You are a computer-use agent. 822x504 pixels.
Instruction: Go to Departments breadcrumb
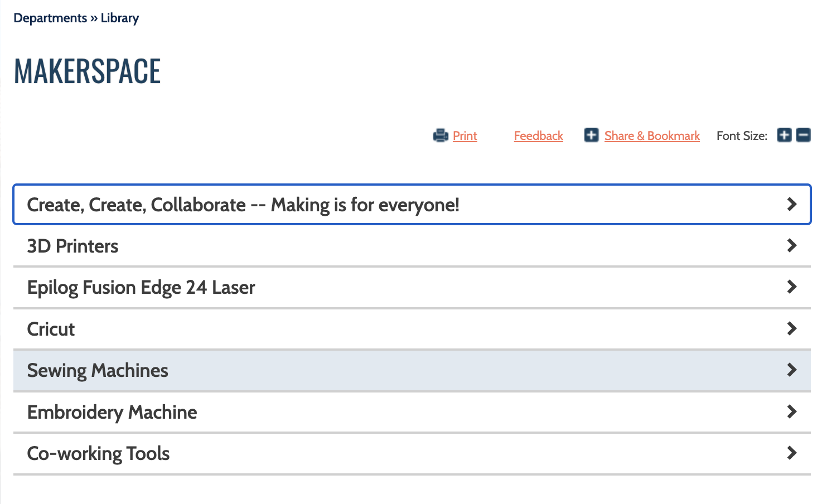(50, 18)
